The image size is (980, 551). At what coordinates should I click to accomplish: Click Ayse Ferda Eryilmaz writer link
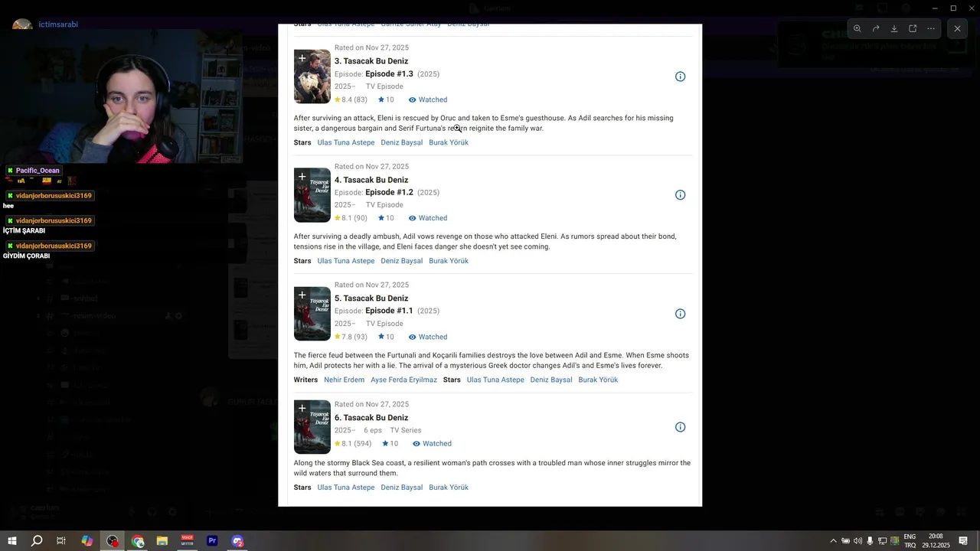tap(403, 380)
